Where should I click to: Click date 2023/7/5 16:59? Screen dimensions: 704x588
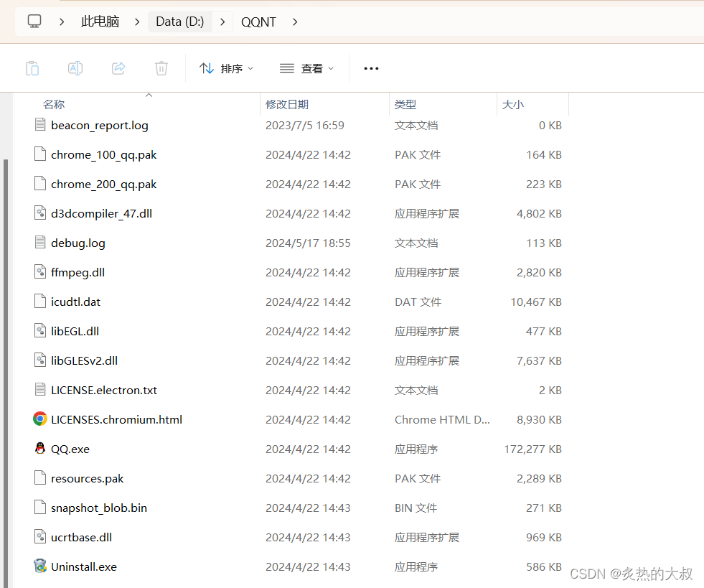(305, 126)
